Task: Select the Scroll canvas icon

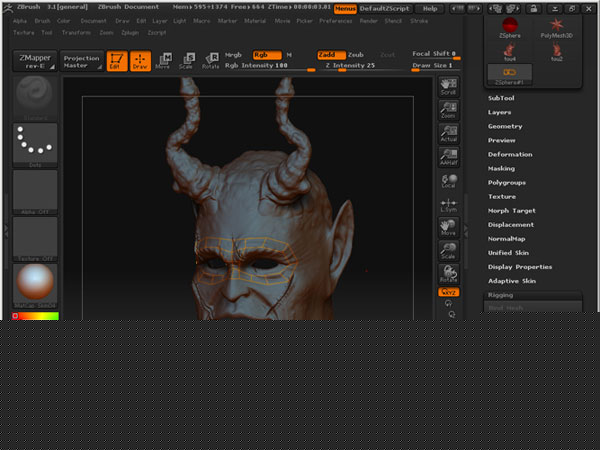Action: (449, 85)
